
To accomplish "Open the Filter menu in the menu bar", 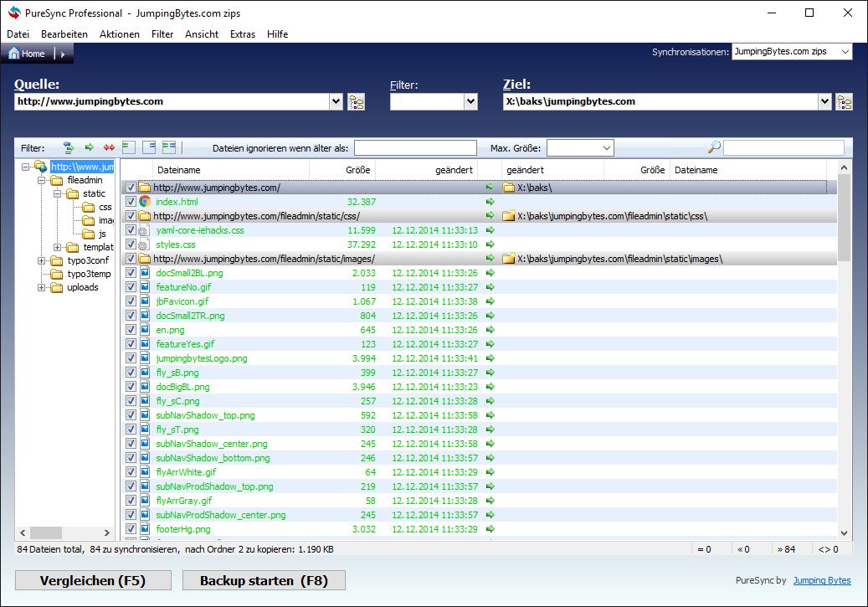I will click(x=162, y=34).
